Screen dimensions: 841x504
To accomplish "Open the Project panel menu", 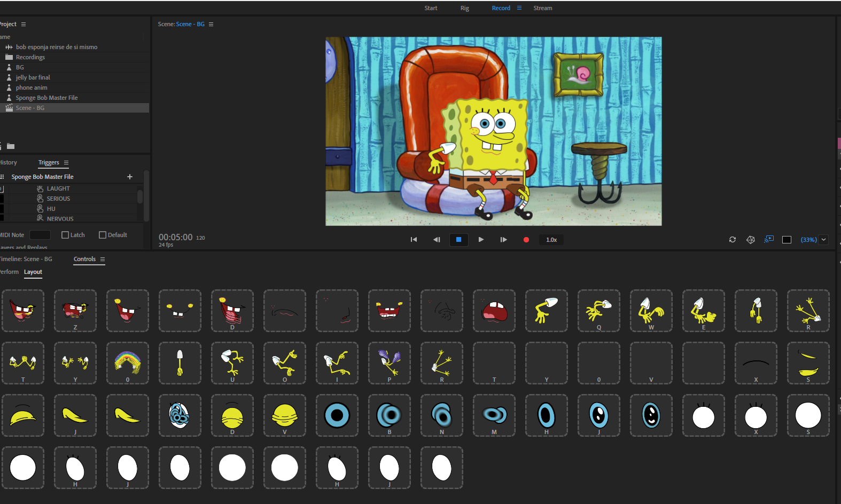I will pos(24,24).
